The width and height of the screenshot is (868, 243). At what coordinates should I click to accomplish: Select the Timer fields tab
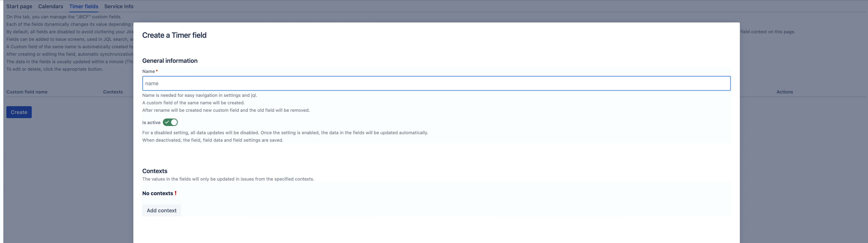(x=83, y=6)
